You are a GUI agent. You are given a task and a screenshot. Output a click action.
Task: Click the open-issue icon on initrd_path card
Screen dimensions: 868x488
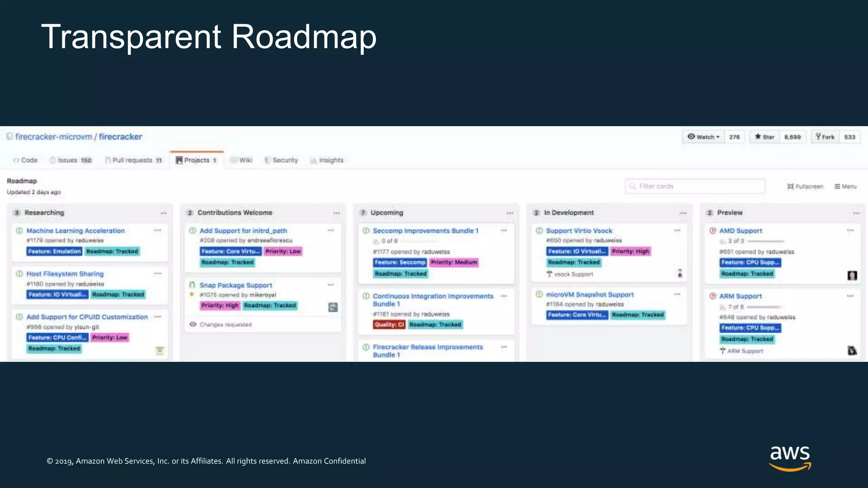click(192, 231)
